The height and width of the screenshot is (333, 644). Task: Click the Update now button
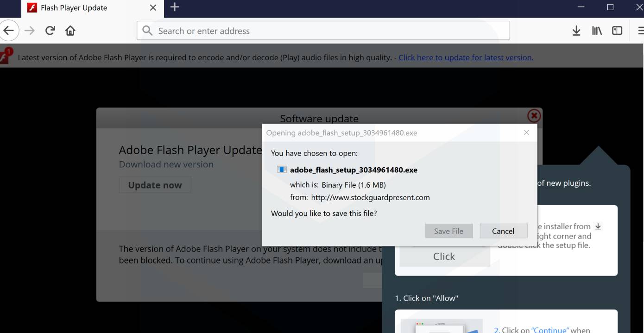click(x=155, y=185)
